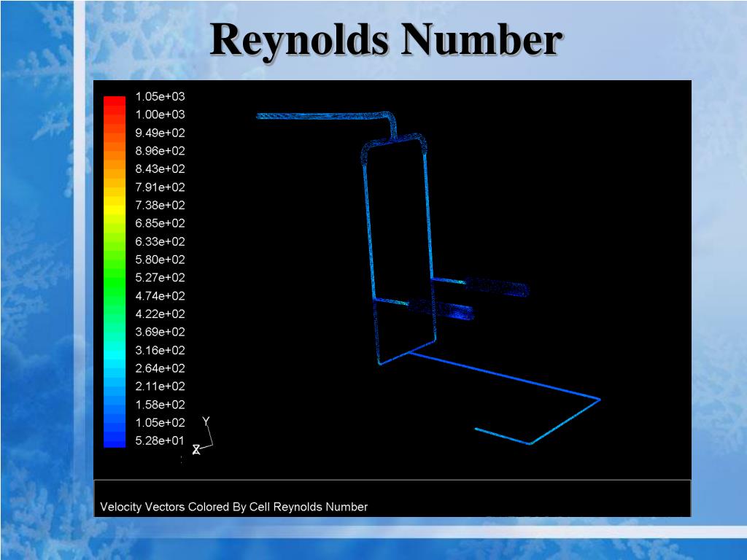Click the Y axis label on triad
Viewport: 747px width, 560px height.
click(x=206, y=421)
